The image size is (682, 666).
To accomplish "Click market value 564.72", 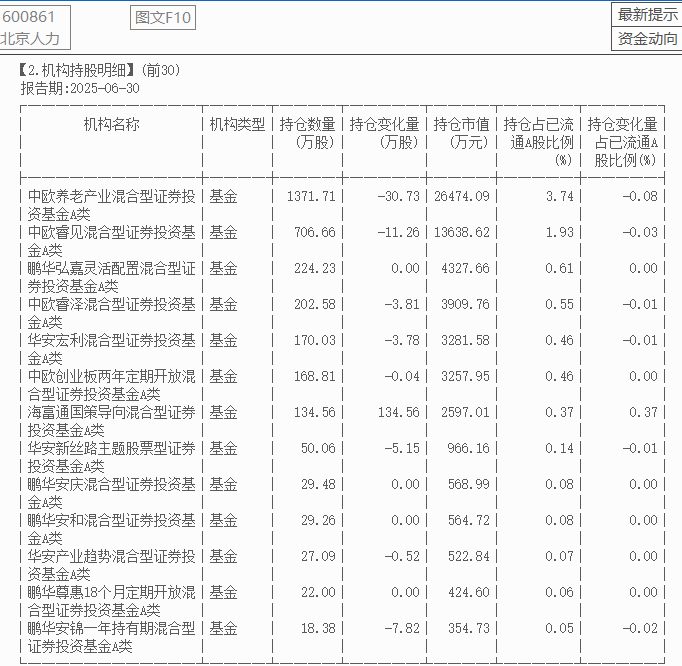I will 468,521.
